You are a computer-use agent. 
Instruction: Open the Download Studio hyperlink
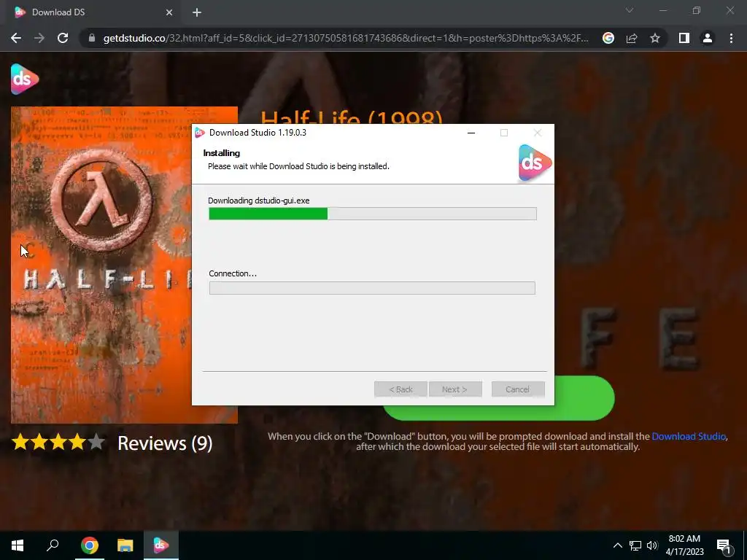[689, 436]
